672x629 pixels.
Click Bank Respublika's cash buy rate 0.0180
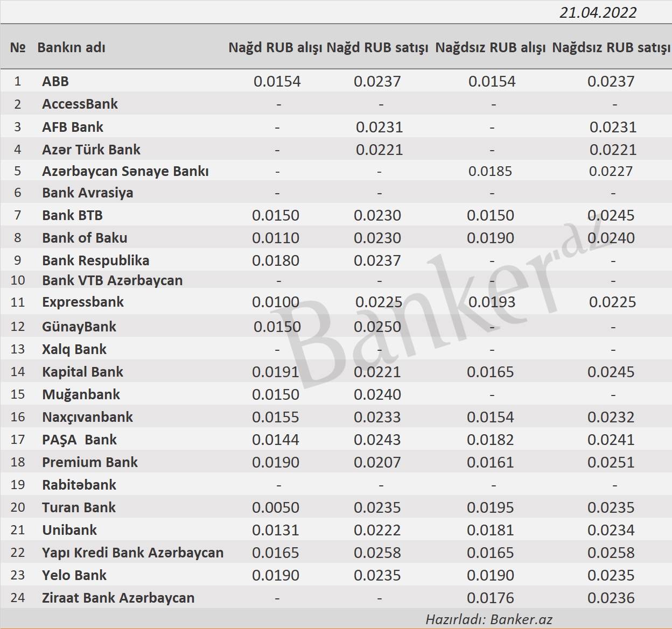[276, 260]
